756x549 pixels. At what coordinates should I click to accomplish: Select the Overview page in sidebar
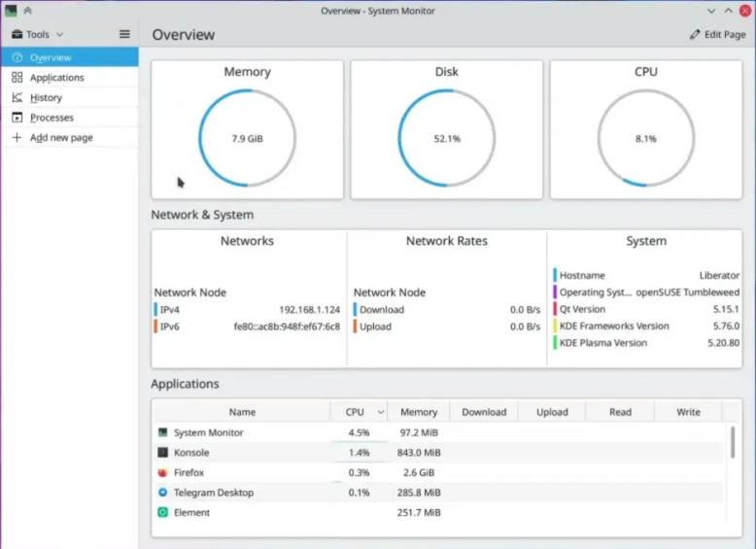tap(51, 57)
